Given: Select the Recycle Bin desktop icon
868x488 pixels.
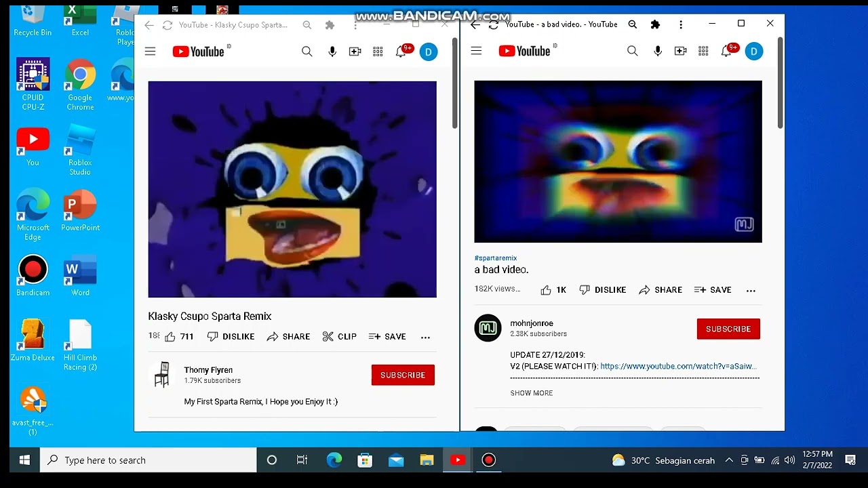Looking at the screenshot, I should click(33, 20).
